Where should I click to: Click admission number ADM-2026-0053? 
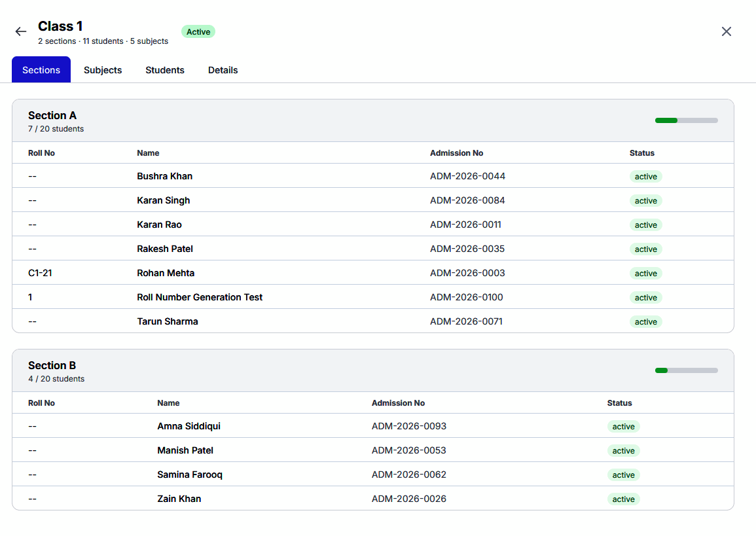(409, 450)
